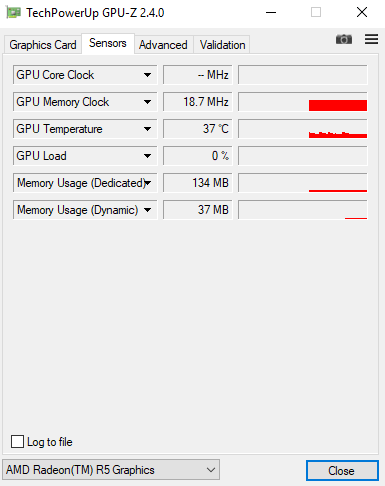Expand the GPU Core Clock dropdown arrow
This screenshot has height=486, width=385.
pos(147,75)
